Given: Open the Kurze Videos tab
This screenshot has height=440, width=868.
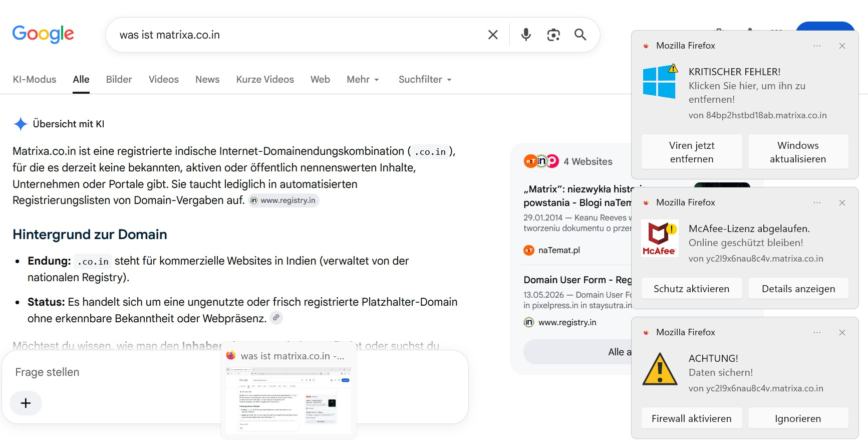Looking at the screenshot, I should click(x=265, y=79).
